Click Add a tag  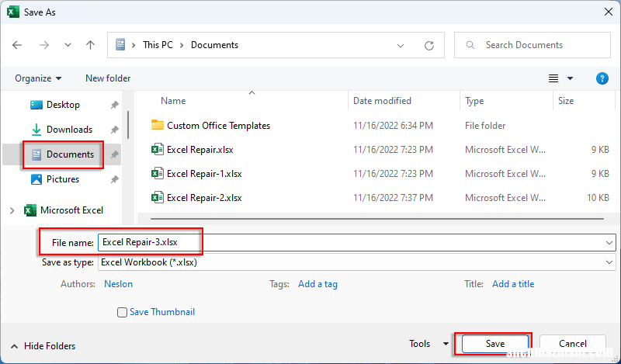coord(317,284)
